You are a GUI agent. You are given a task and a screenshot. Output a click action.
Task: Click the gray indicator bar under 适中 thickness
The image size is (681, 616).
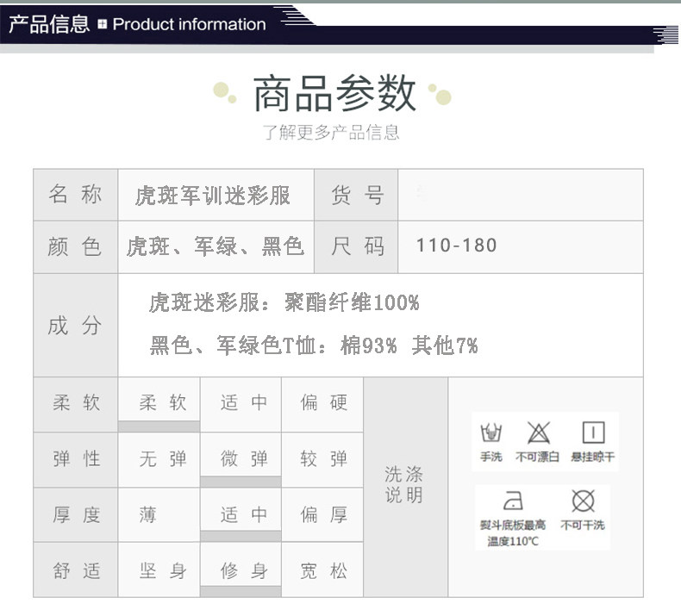point(241,536)
